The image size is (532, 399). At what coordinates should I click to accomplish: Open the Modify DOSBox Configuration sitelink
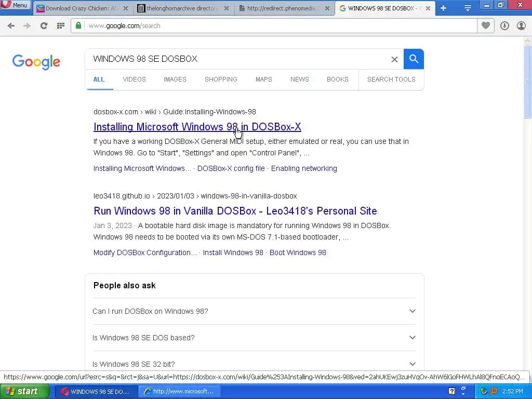click(145, 253)
